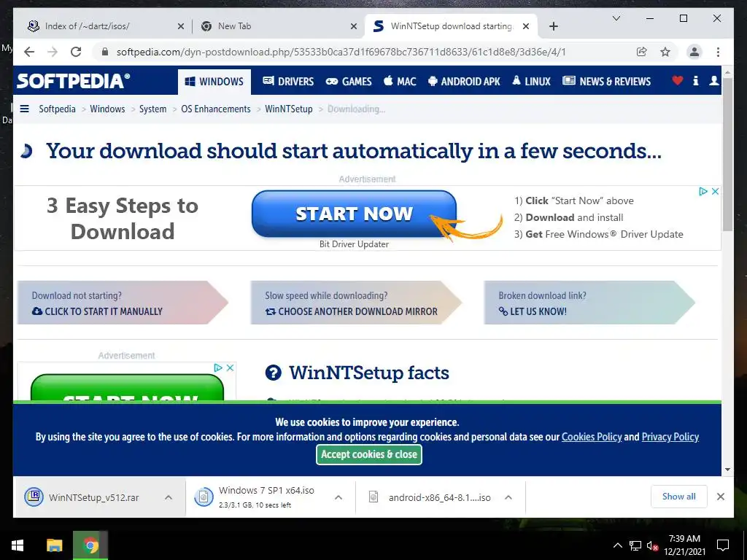Close the lower-left advertisement with the X
This screenshot has width=747, height=560.
tap(230, 367)
